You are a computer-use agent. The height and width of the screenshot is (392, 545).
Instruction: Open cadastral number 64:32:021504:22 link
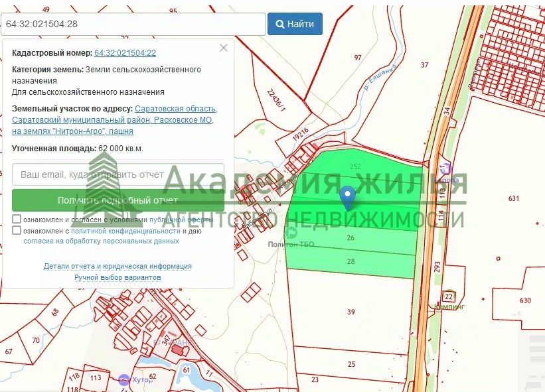point(125,53)
